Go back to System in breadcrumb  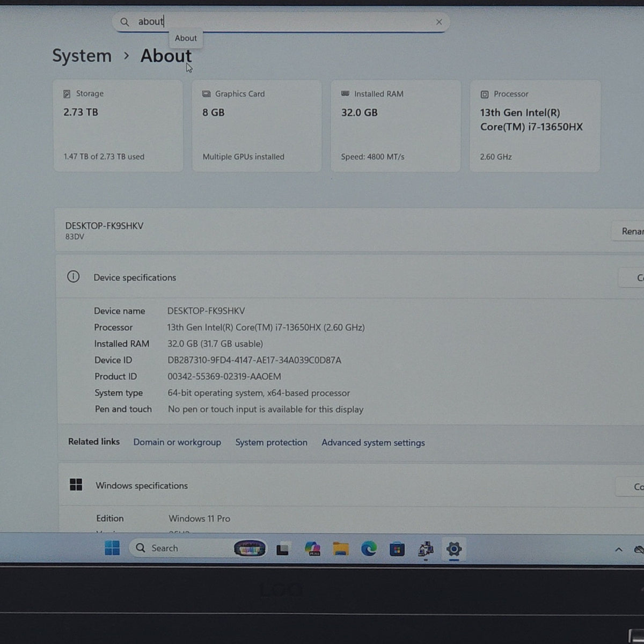(x=82, y=56)
